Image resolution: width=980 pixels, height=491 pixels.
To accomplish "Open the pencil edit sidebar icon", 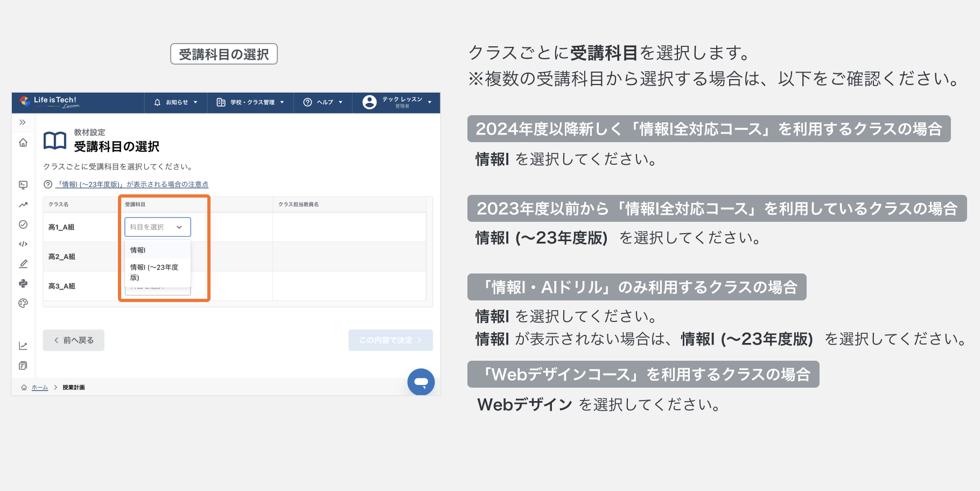I will pos(23,264).
